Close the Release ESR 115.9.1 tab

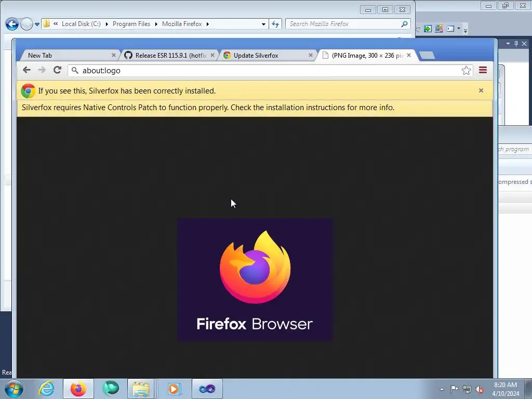212,55
